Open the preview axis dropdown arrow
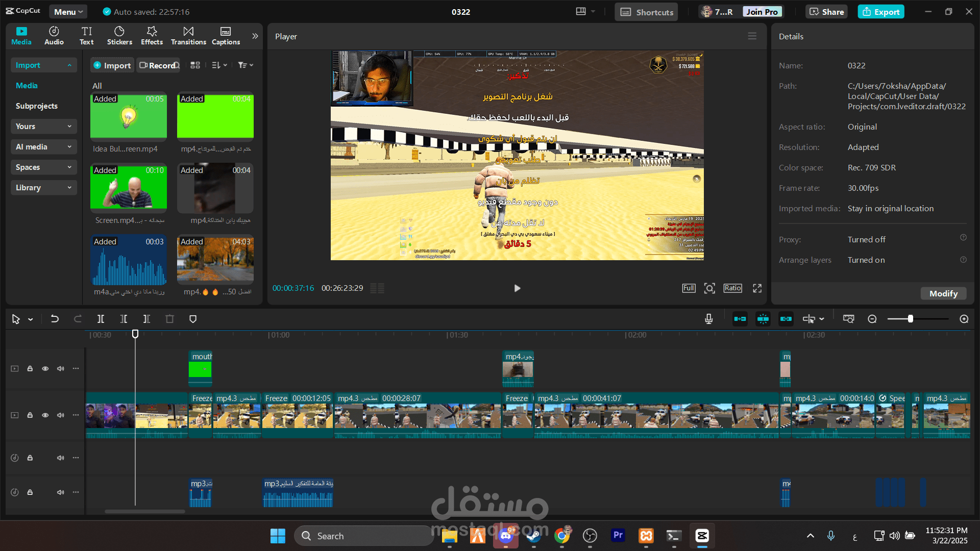This screenshot has height=551, width=980. coord(822,319)
